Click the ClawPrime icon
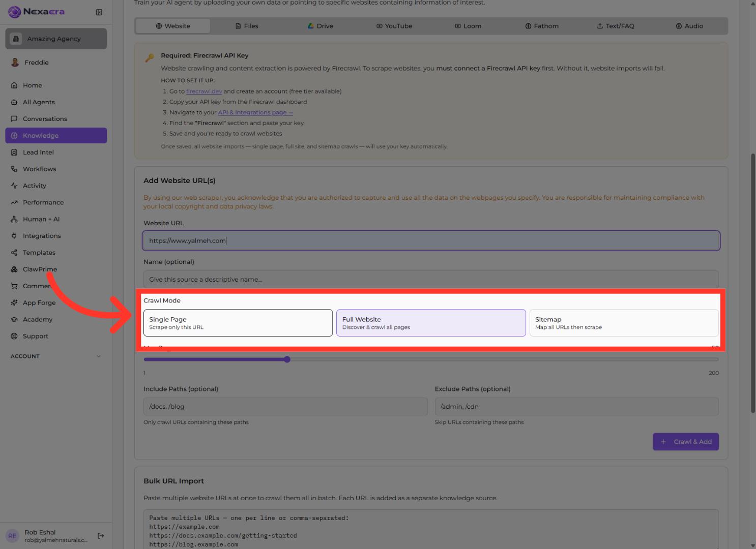This screenshot has width=756, height=549. 14,269
